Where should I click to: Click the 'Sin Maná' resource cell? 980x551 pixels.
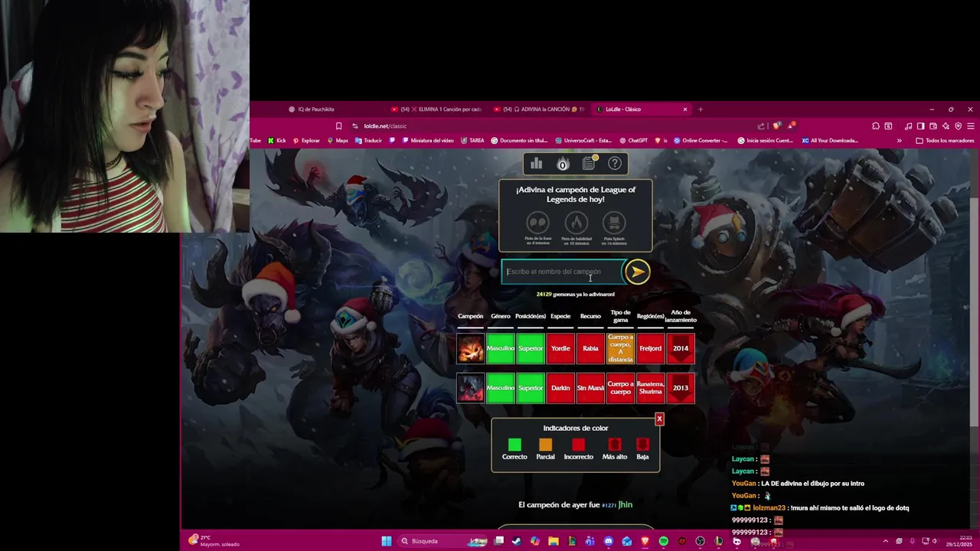(590, 388)
